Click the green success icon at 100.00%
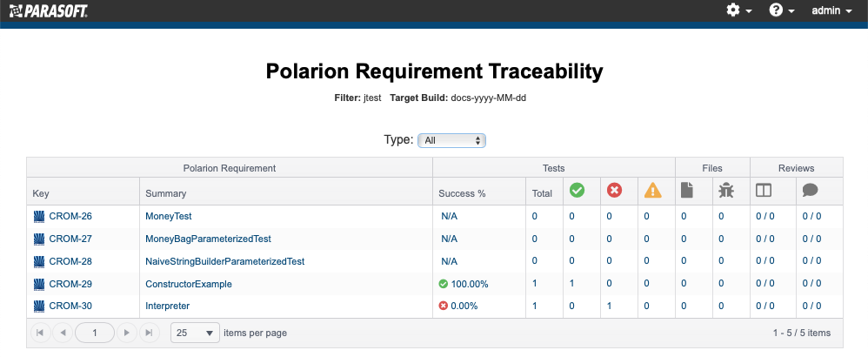This screenshot has height=357, width=868. [x=443, y=284]
